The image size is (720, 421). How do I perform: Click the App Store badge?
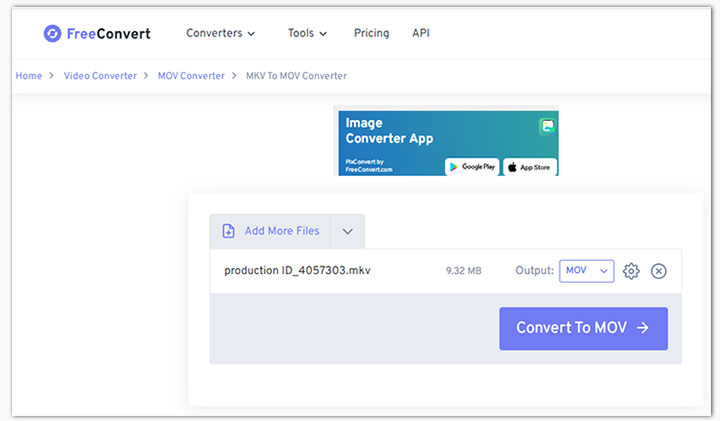click(x=529, y=166)
